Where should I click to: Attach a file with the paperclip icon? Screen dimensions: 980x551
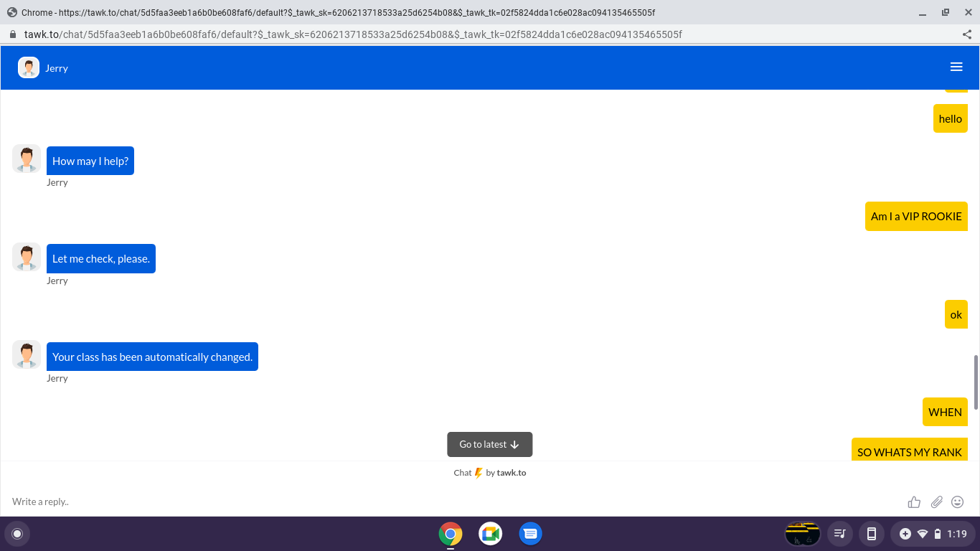(936, 502)
